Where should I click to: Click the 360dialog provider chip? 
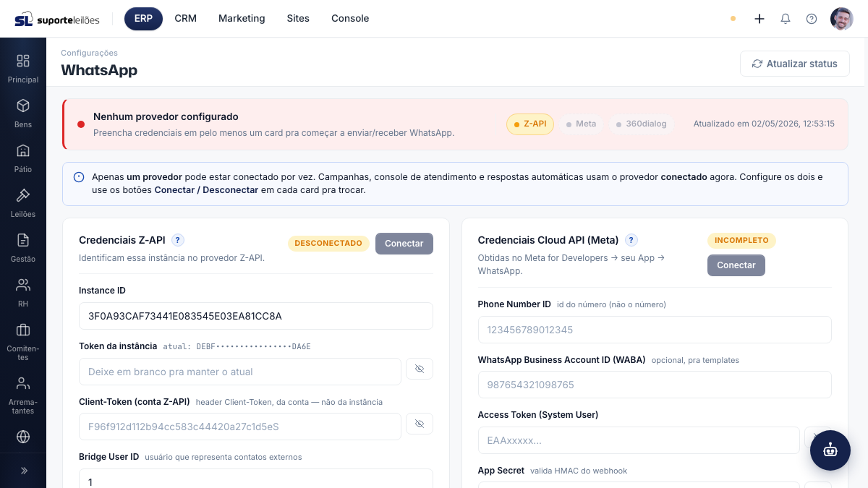pyautogui.click(x=641, y=124)
